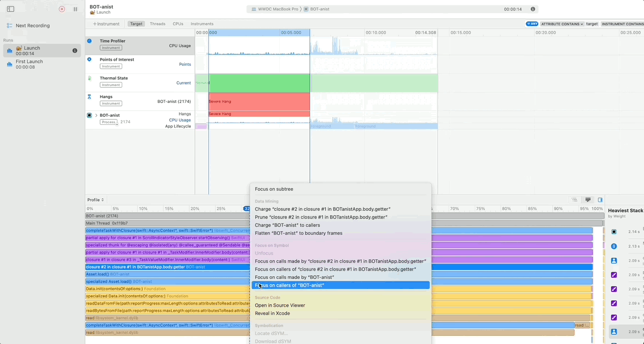Open the Profile detail dropdown

pyautogui.click(x=95, y=200)
